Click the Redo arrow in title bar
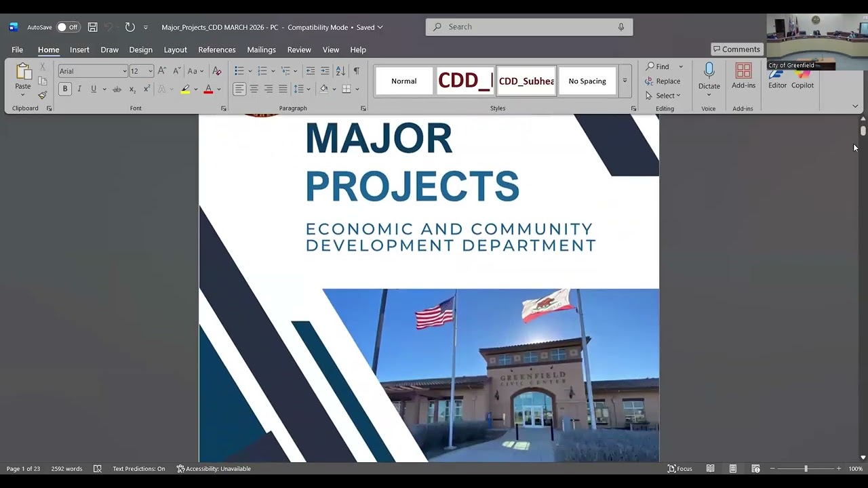The height and width of the screenshot is (488, 868). (x=130, y=27)
